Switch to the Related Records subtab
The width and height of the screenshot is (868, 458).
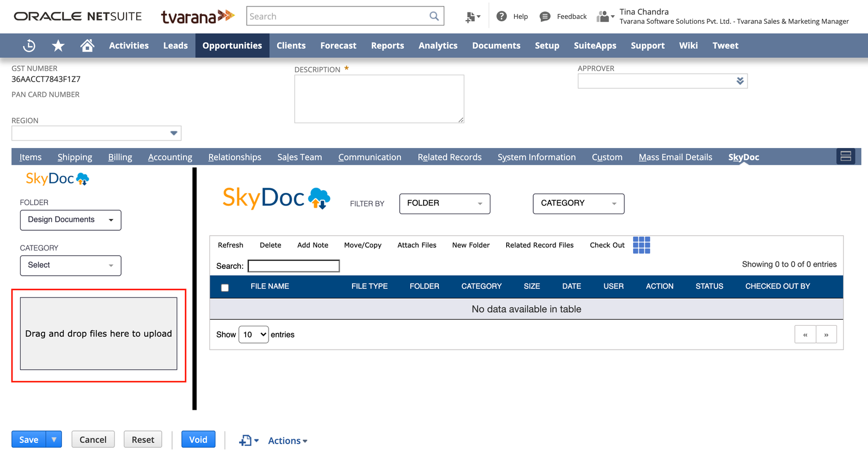[x=450, y=157]
